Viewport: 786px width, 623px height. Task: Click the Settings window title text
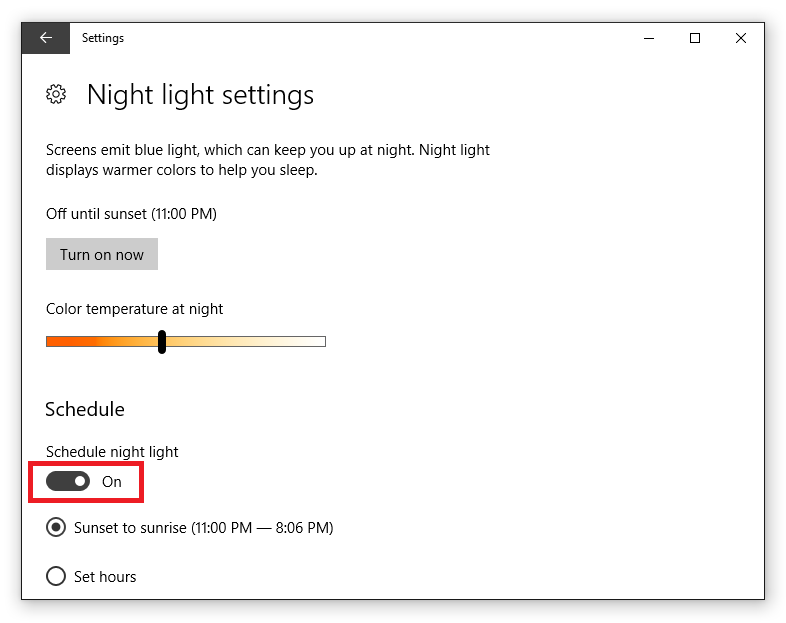(103, 38)
